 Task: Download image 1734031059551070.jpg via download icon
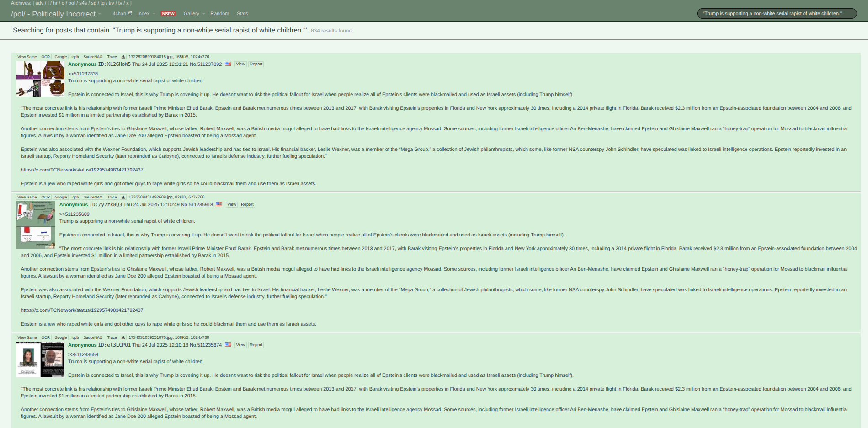pyautogui.click(x=123, y=338)
